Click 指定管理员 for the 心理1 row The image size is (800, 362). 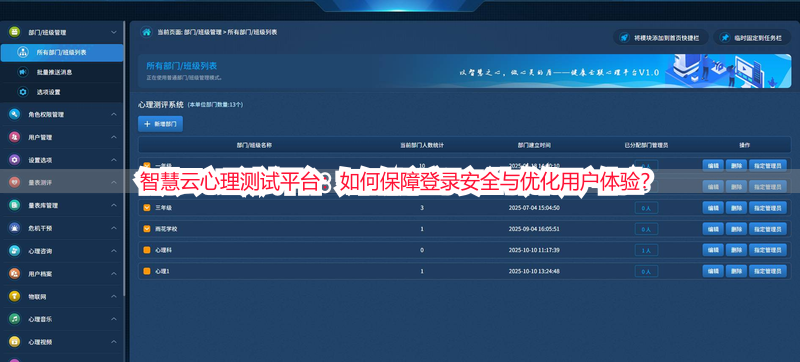tap(768, 271)
